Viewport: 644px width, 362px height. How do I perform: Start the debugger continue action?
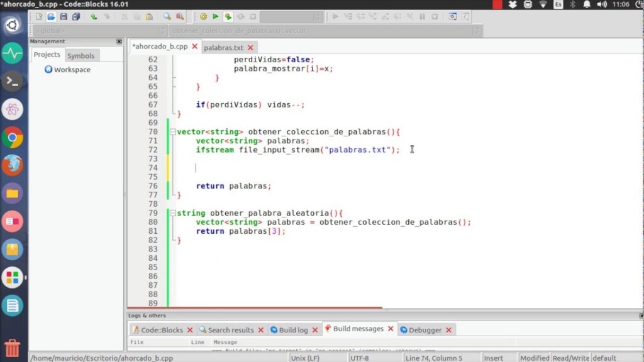[335, 18]
